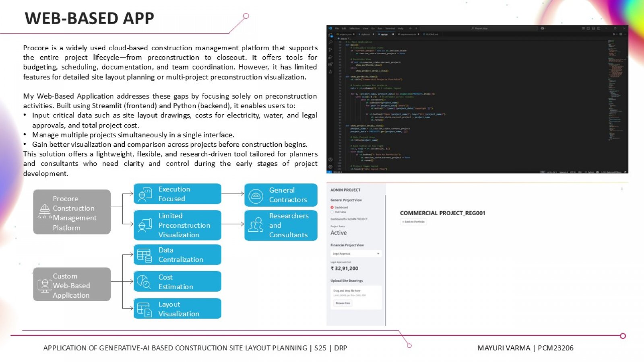Click the Split Editor icon in VS Code

coord(621,34)
